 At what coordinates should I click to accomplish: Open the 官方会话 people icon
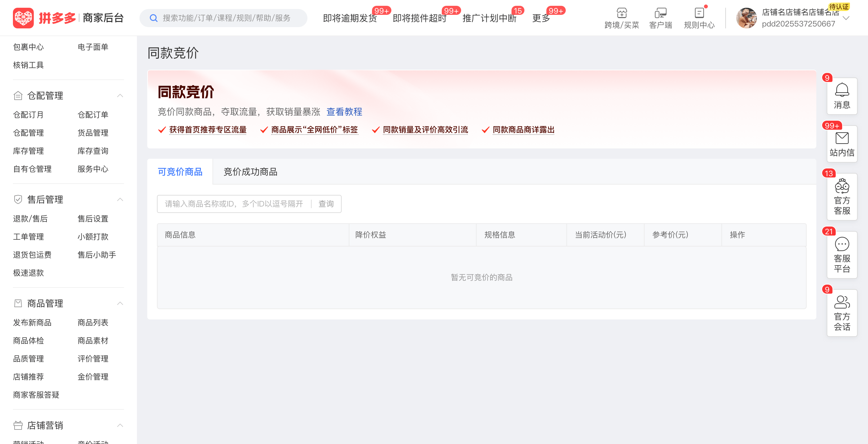842,302
